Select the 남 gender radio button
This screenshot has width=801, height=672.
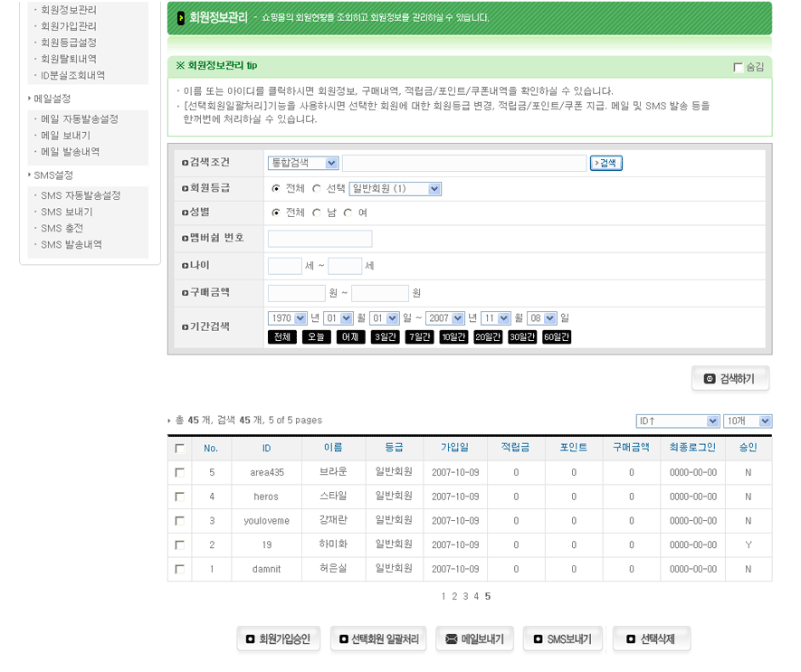tap(317, 213)
